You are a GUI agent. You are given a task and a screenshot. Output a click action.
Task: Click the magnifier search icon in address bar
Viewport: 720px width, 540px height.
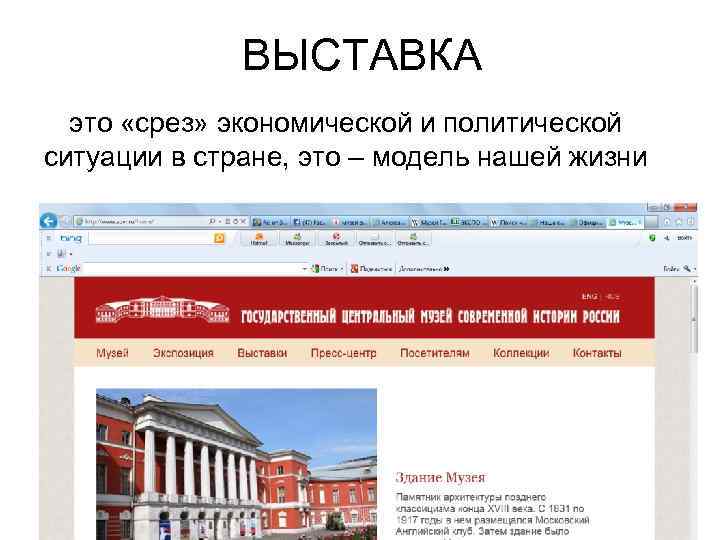212,221
